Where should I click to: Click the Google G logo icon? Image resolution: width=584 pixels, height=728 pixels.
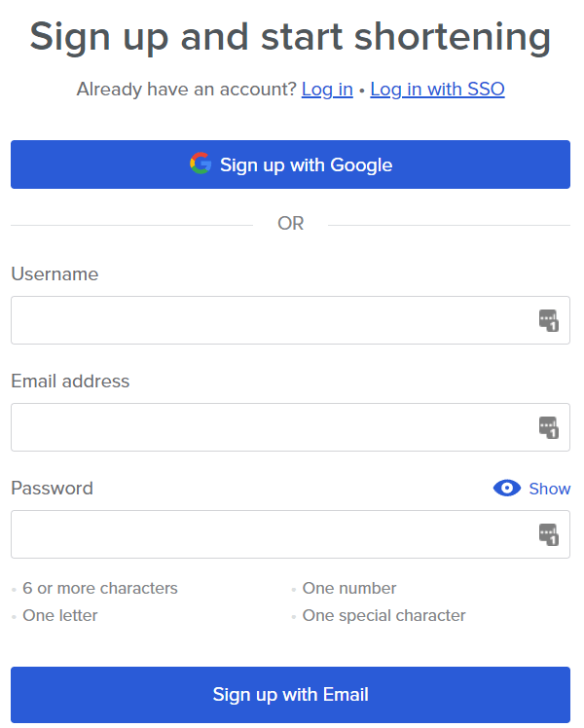[x=201, y=164]
